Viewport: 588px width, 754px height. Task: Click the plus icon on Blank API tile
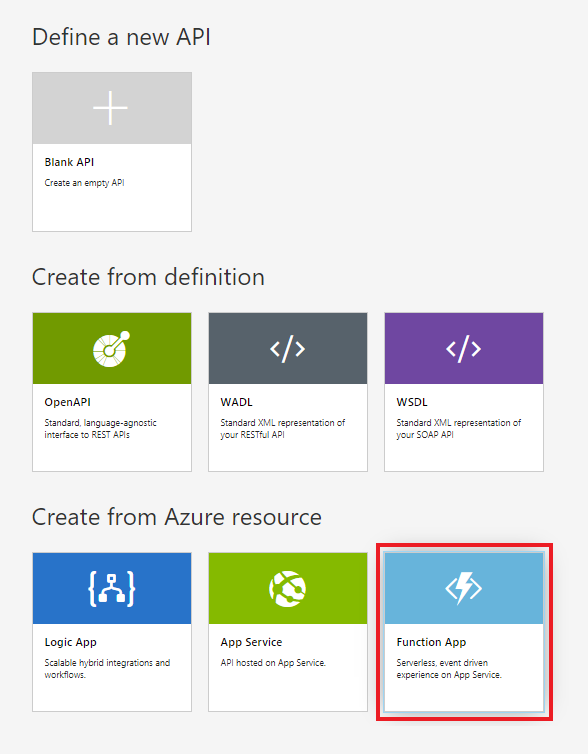coord(111,108)
